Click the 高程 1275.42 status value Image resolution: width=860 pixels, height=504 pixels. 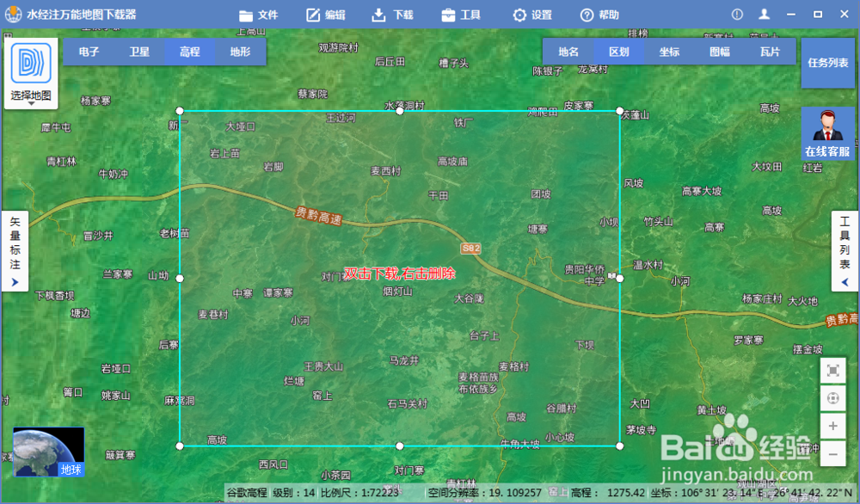[608, 493]
